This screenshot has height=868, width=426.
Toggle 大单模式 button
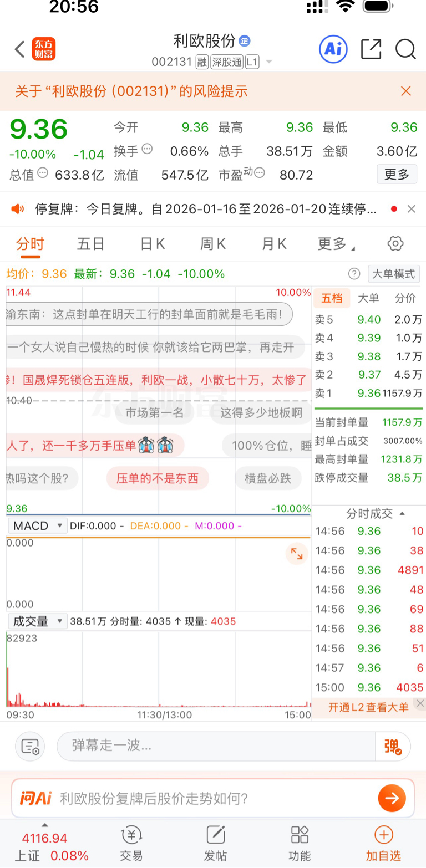pyautogui.click(x=393, y=274)
